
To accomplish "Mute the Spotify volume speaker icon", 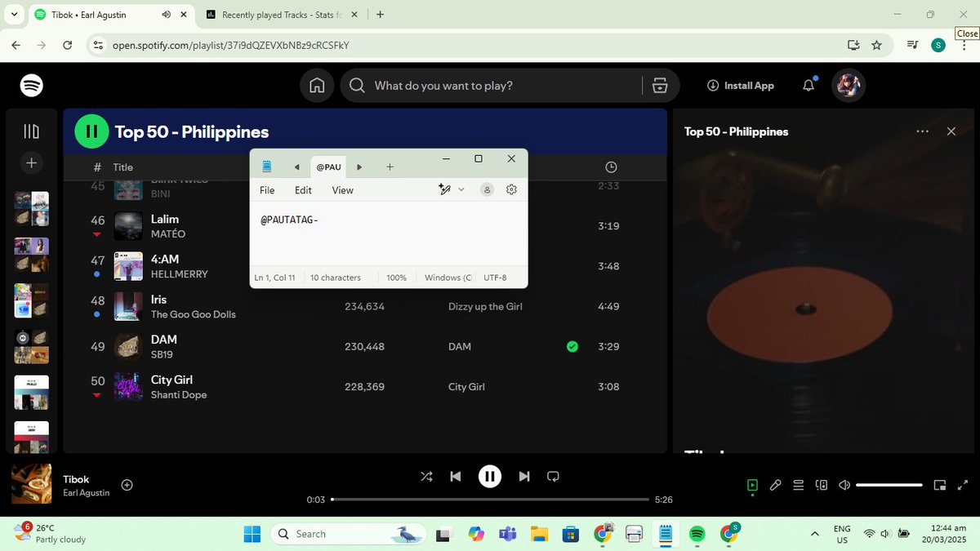I will tap(844, 485).
